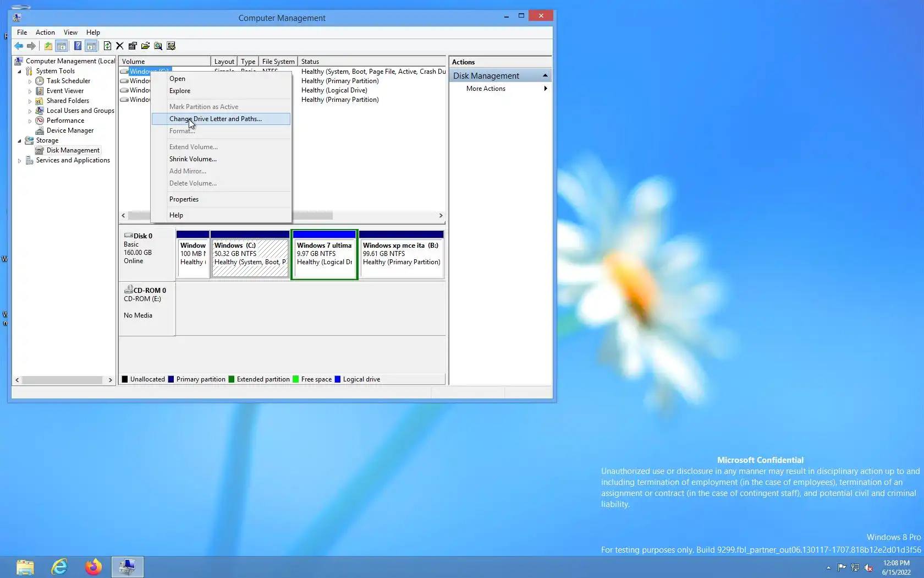The width and height of the screenshot is (924, 578).
Task: Open the Help menu in the menu bar
Action: tap(93, 32)
